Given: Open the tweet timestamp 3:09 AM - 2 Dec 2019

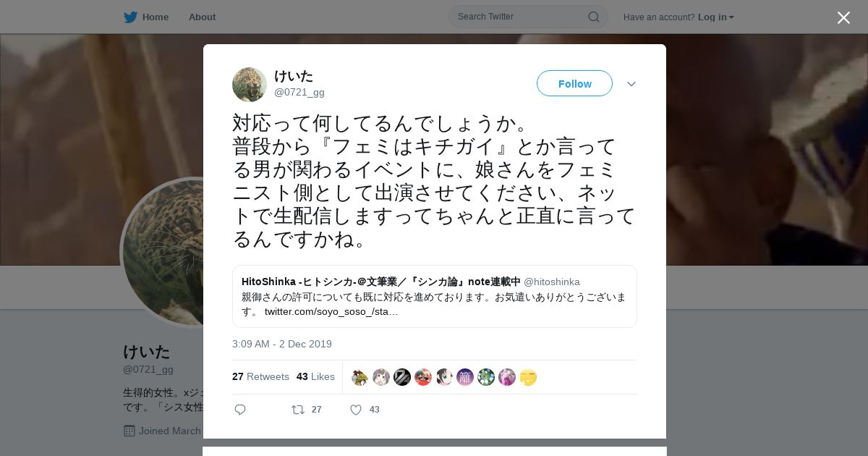Looking at the screenshot, I should pyautogui.click(x=282, y=344).
